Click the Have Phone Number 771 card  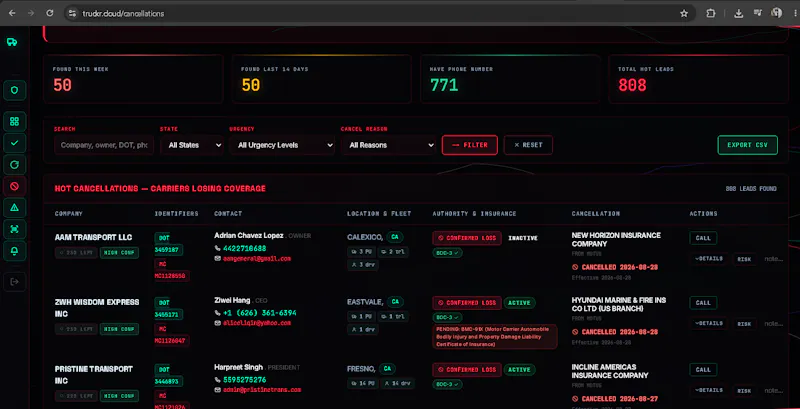[510, 79]
